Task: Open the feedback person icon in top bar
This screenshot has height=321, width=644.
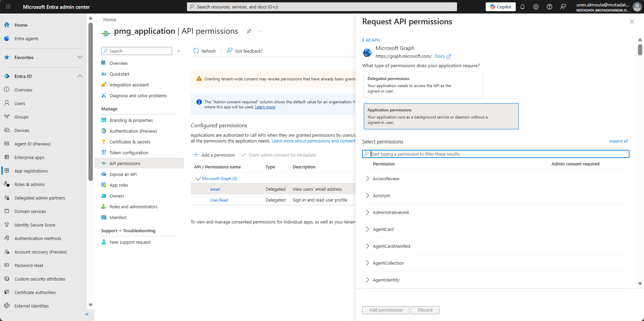Action: tap(563, 7)
